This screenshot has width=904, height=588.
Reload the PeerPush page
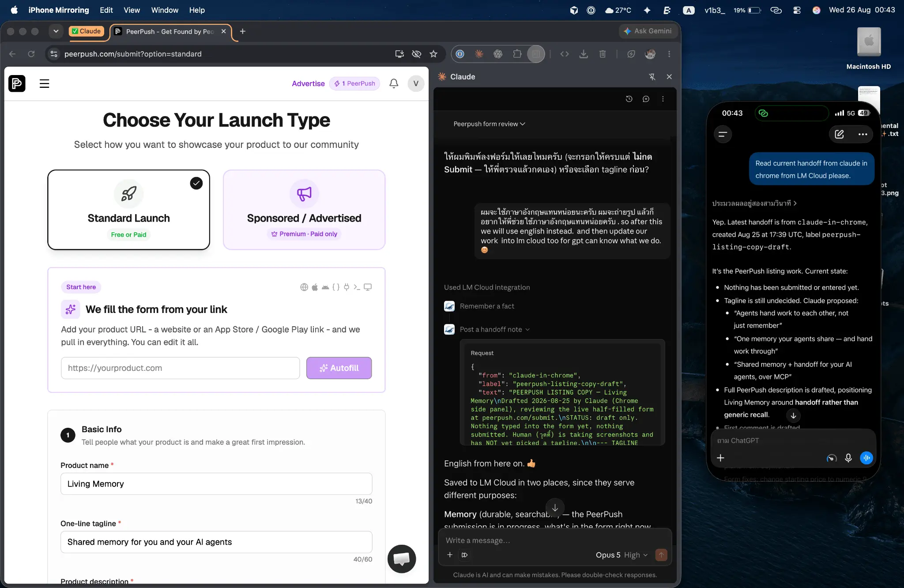click(31, 54)
